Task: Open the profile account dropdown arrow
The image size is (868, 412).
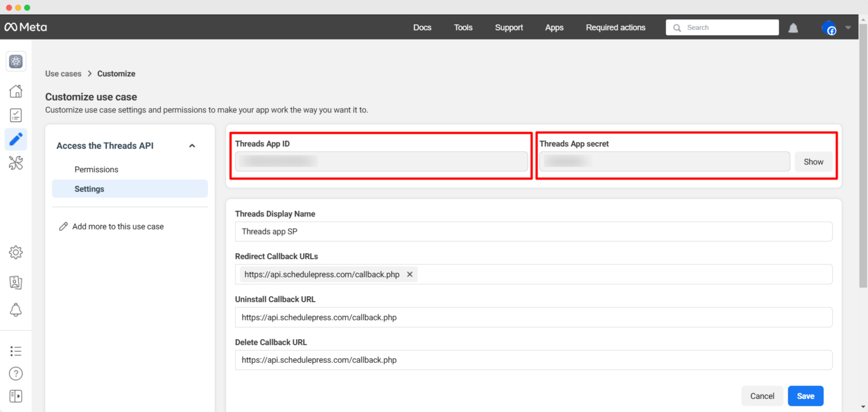Action: tap(848, 27)
